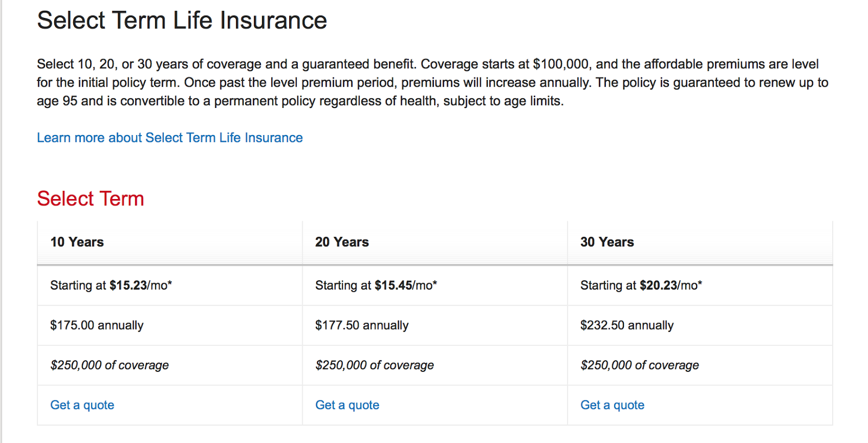Screen dimensions: 868x443
Task: Click the $175.00 annually cell
Action: point(97,325)
